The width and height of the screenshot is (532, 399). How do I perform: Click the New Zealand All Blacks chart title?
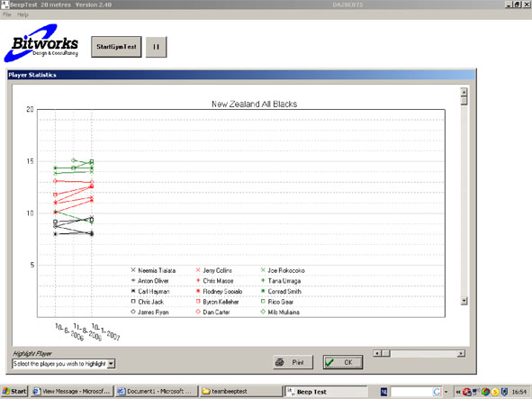click(255, 104)
